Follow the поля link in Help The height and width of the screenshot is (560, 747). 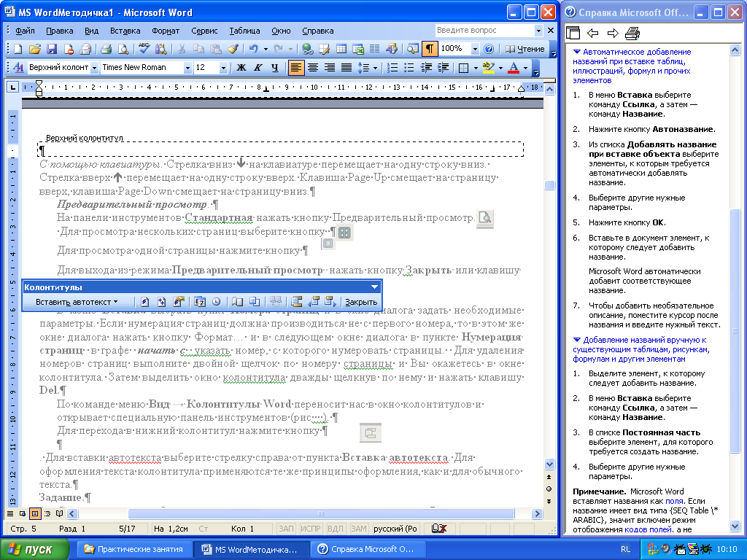[674, 501]
